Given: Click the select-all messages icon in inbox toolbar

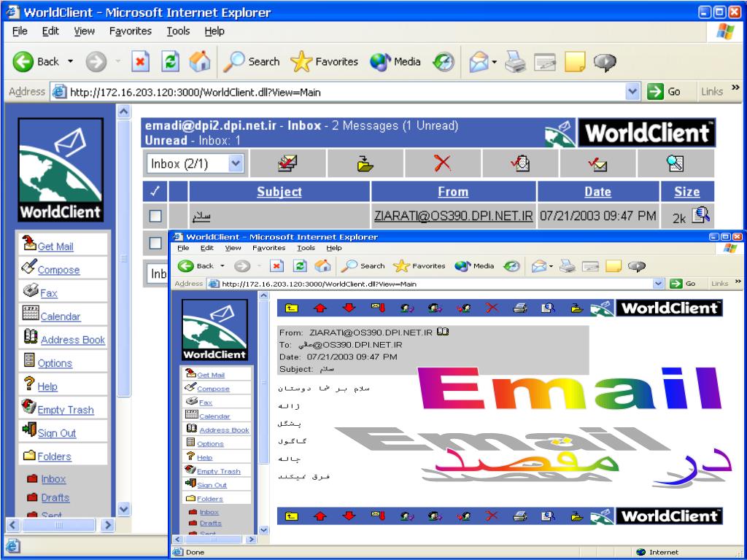Looking at the screenshot, I should pos(287,163).
